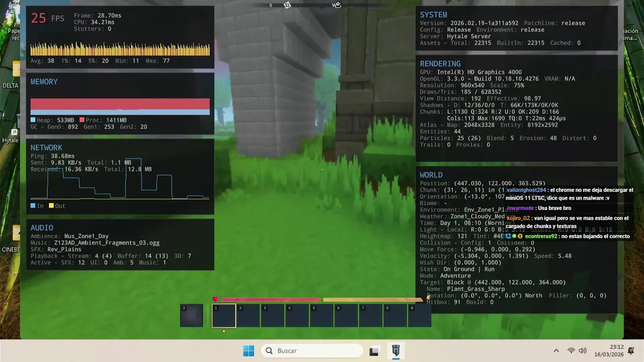Click the blue Heap legend swatch
The height and width of the screenshot is (362, 644).
[x=33, y=120]
